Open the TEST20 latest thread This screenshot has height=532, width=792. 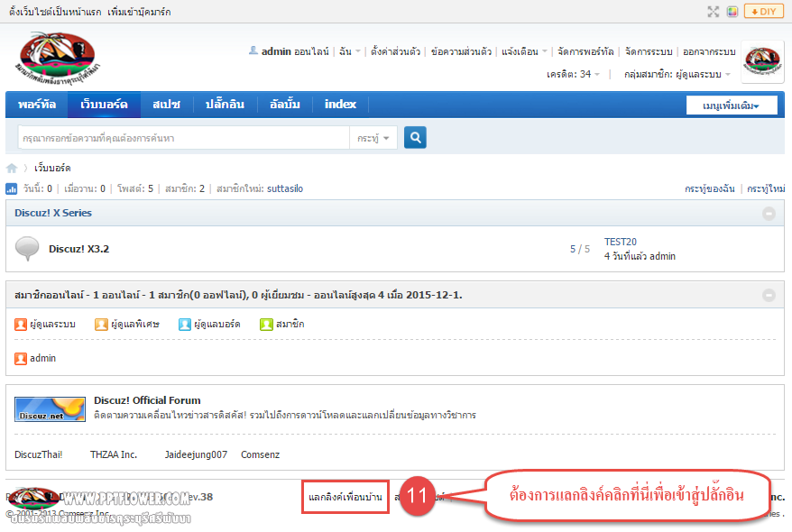pyautogui.click(x=621, y=242)
